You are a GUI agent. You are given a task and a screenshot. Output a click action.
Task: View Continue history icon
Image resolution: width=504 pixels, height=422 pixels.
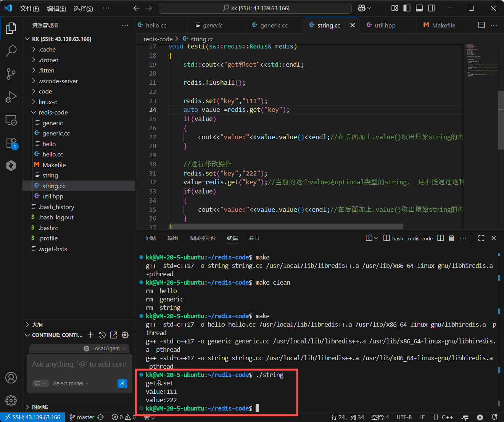(x=102, y=335)
